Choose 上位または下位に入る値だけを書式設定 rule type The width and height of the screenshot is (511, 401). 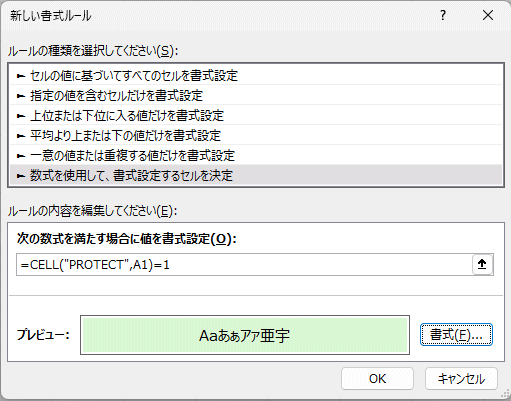(x=256, y=116)
